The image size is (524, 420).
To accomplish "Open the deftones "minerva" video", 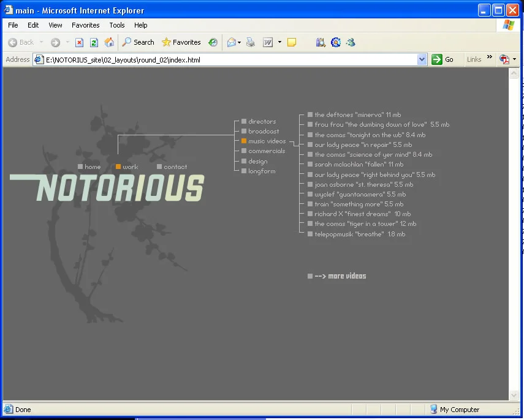I will (x=354, y=114).
